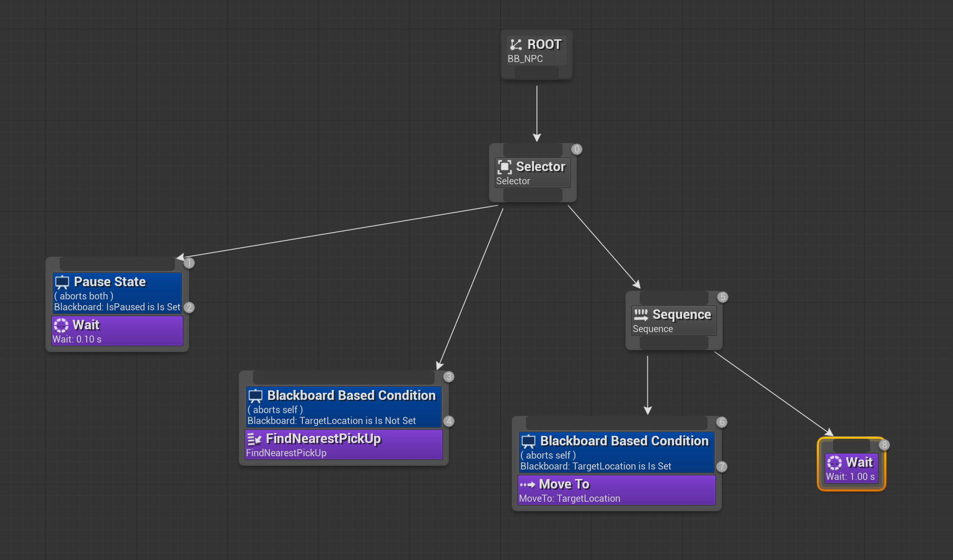
Task: Click the Wait 0.10 s clock icon
Action: pyautogui.click(x=61, y=325)
